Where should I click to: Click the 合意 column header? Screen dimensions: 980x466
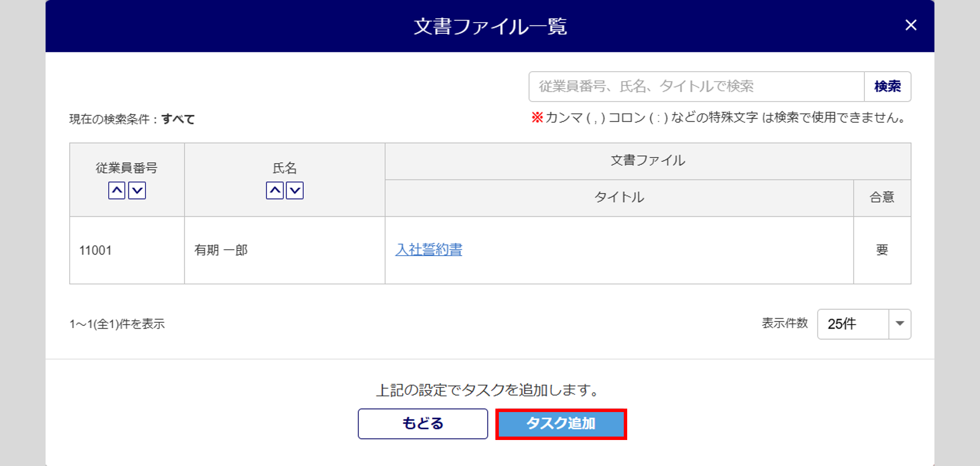tap(882, 198)
